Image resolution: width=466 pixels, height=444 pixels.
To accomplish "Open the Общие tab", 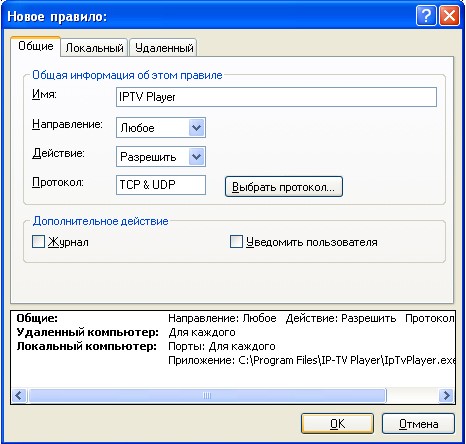I will 36,46.
